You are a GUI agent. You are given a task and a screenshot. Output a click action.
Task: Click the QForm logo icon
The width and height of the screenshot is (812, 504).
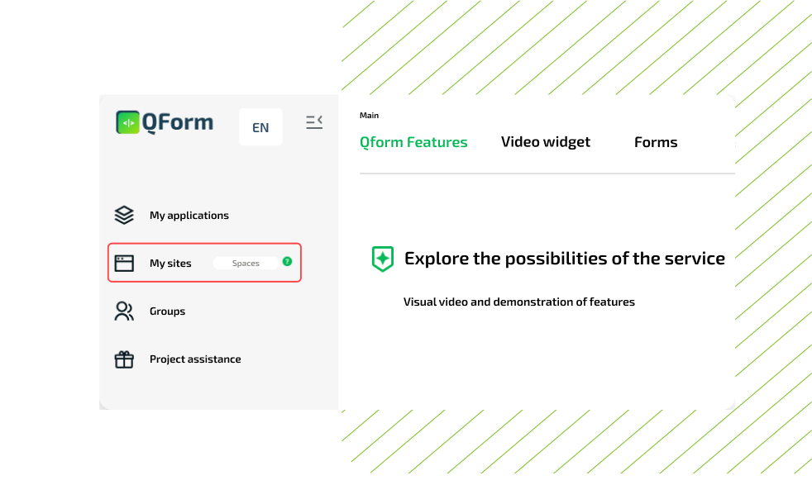[x=128, y=122]
